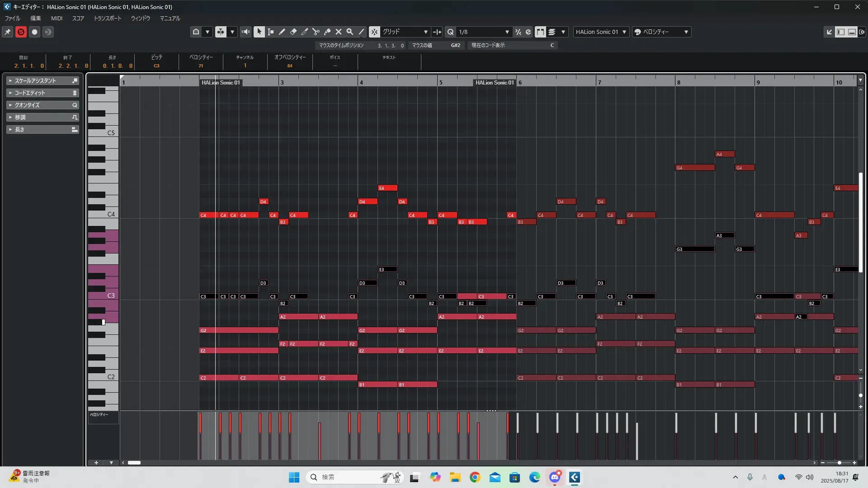
Task: Expand the クオンタイズ panel section
Action: pos(27,105)
